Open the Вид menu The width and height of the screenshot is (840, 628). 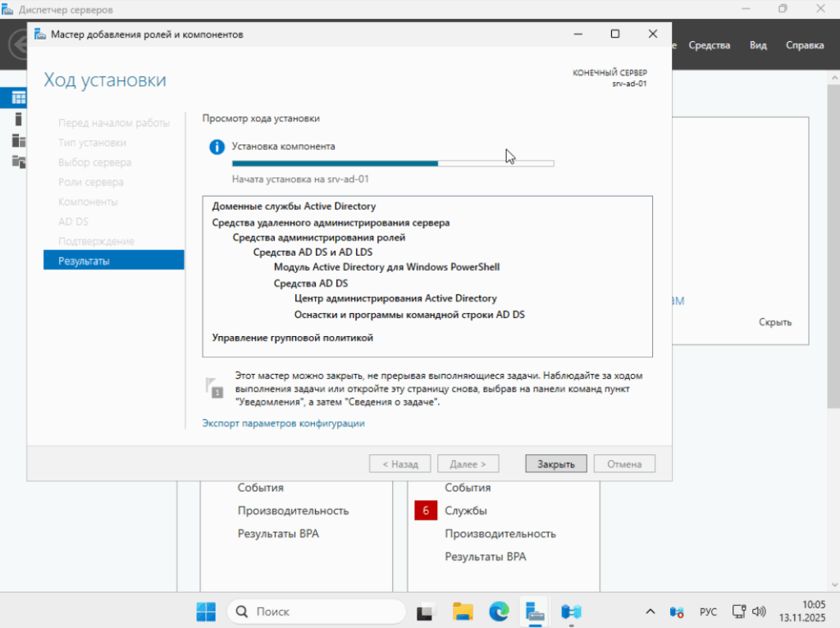pyautogui.click(x=757, y=46)
